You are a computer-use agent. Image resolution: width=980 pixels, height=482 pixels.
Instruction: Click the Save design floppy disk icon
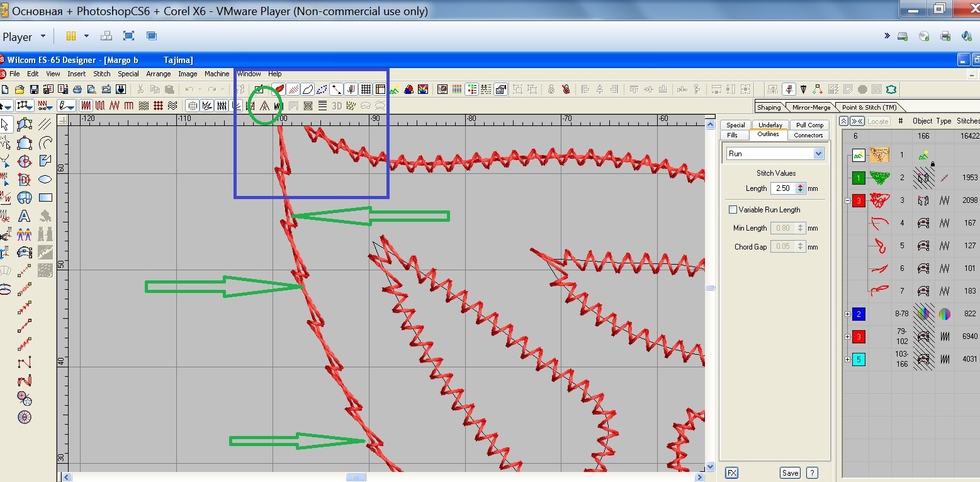click(34, 89)
